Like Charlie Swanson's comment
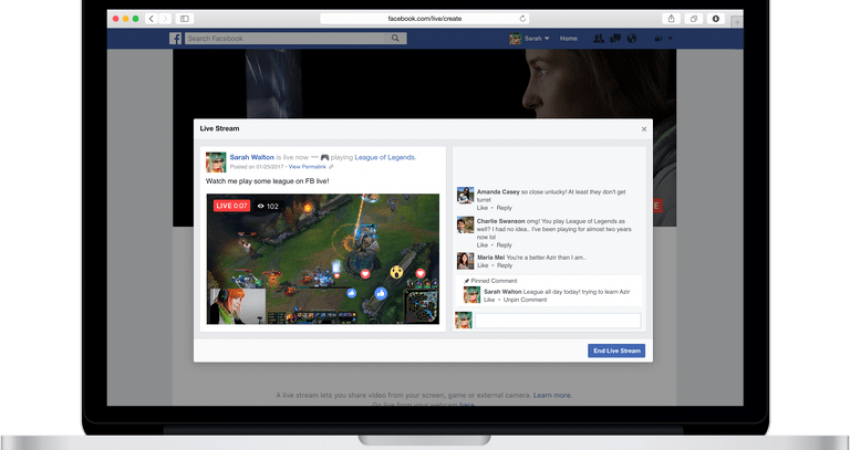850x450 pixels. (482, 245)
